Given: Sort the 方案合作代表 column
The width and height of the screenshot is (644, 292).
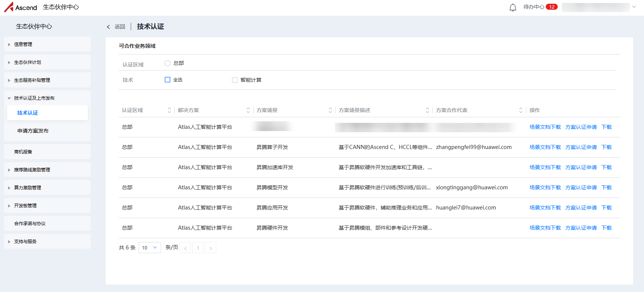Looking at the screenshot, I should click(521, 110).
